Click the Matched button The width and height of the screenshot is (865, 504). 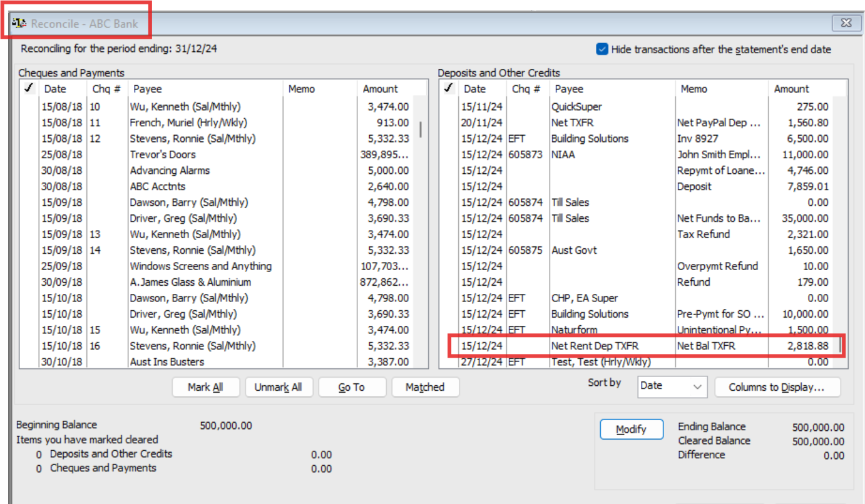(425, 388)
